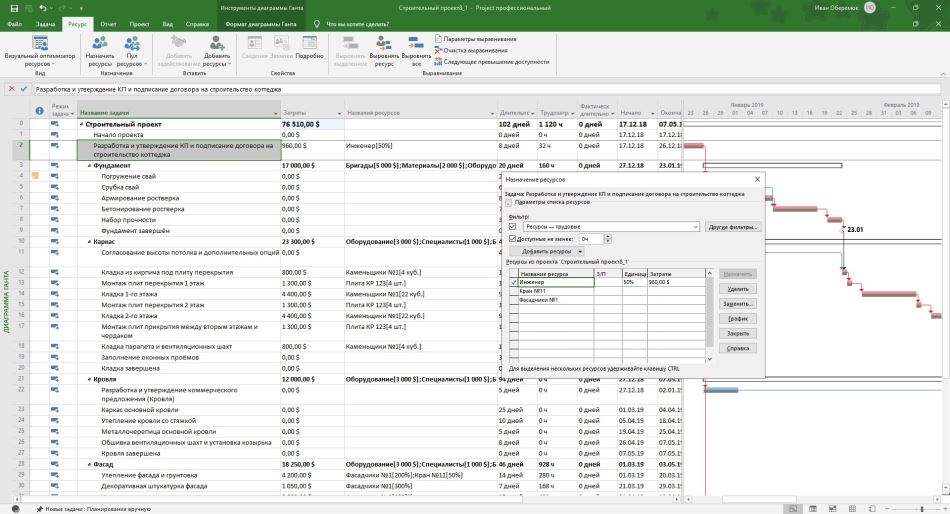
Task: Open the Файл menu tab
Action: point(15,24)
